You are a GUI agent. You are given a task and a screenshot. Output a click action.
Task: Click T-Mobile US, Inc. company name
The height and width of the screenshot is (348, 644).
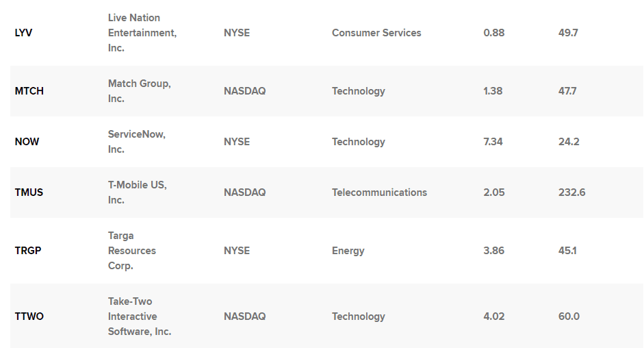click(137, 192)
